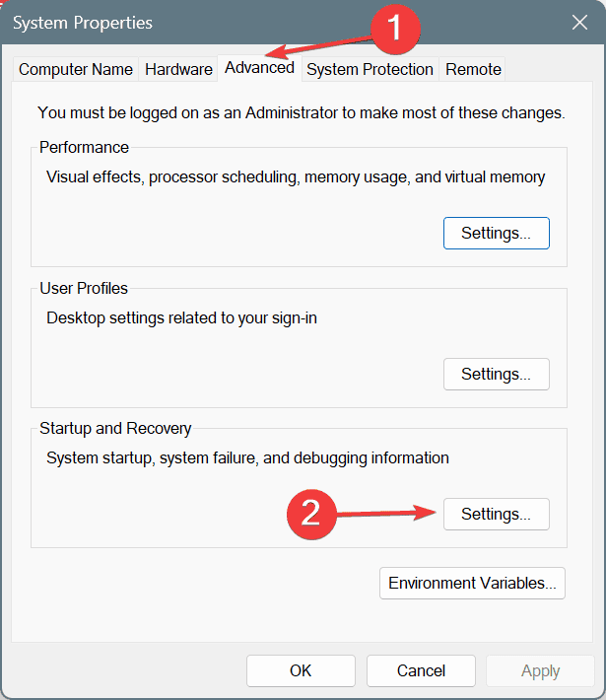Click the red circle annotation numbered 2
The width and height of the screenshot is (606, 700).
(311, 515)
